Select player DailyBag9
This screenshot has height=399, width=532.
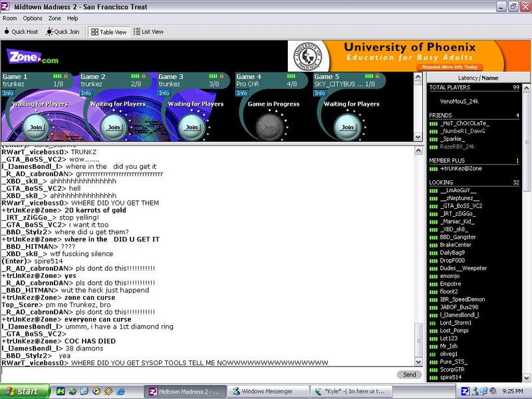click(452, 253)
